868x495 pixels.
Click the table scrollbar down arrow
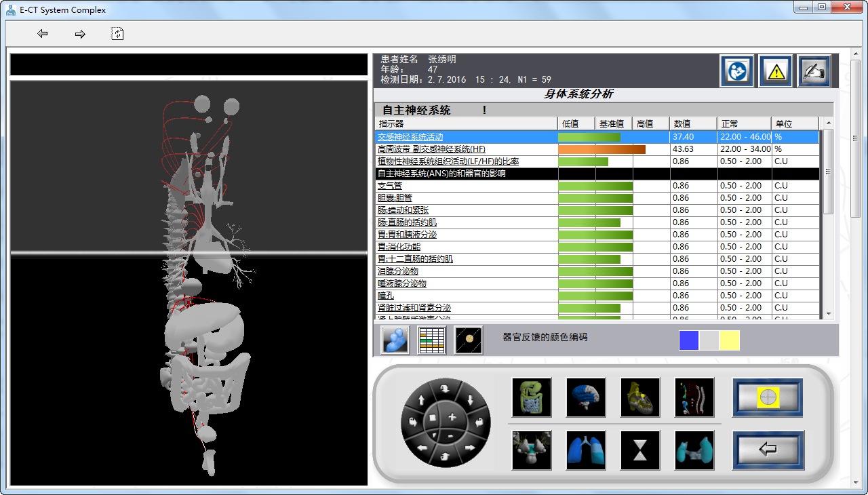(x=828, y=313)
